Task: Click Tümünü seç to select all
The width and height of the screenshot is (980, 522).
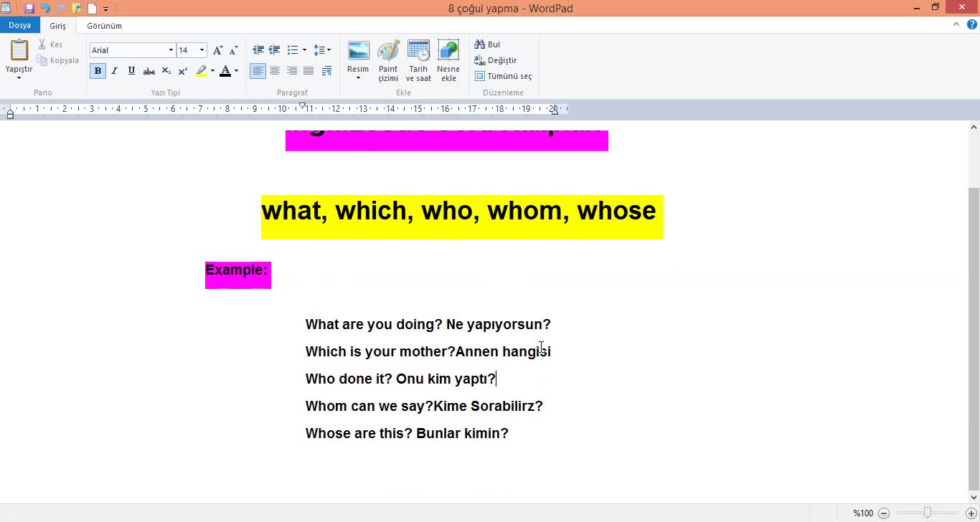Action: coord(503,76)
